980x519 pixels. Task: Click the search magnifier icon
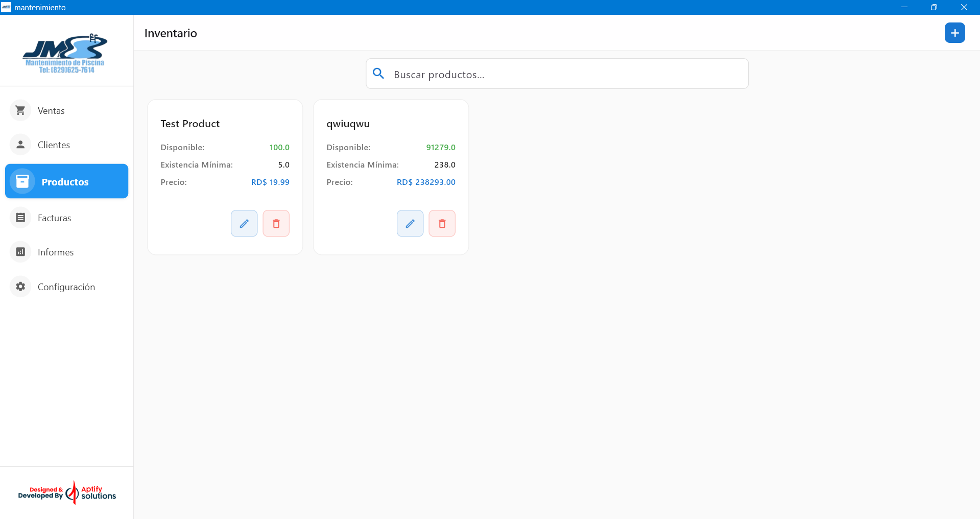point(378,74)
